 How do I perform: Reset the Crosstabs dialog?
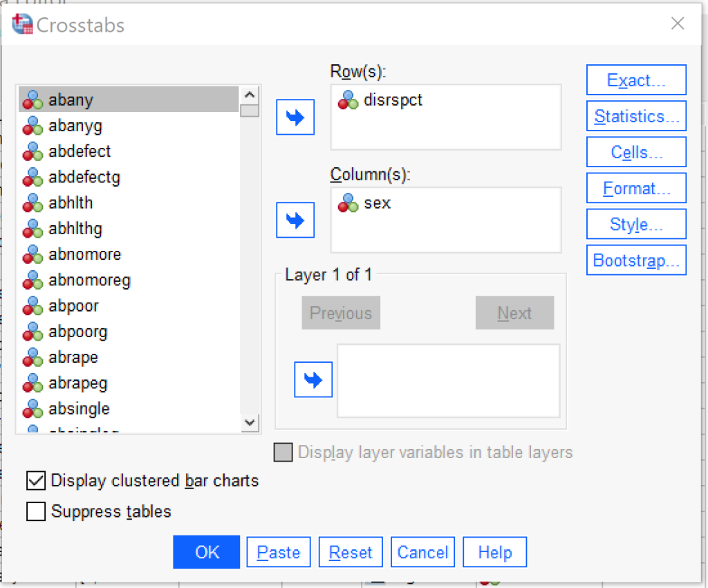350,552
